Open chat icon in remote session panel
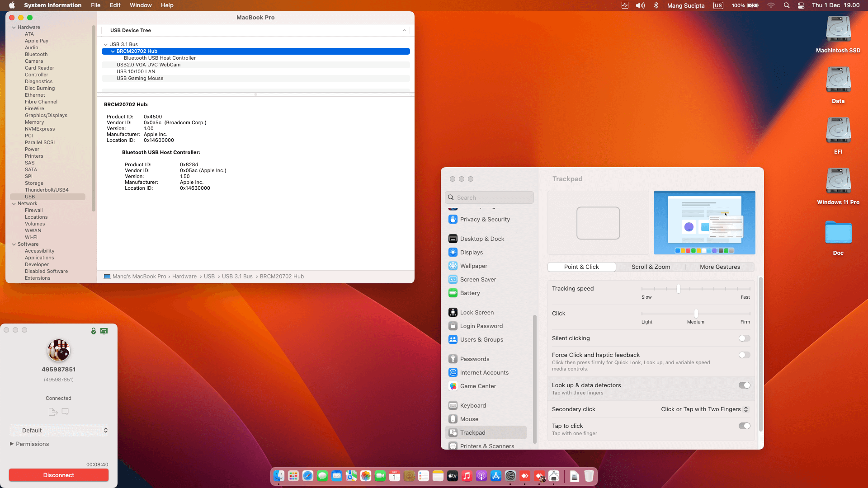 click(x=65, y=412)
